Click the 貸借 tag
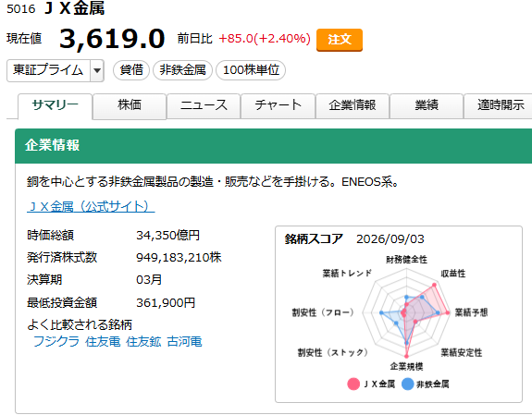This screenshot has width=532, height=415. (131, 70)
